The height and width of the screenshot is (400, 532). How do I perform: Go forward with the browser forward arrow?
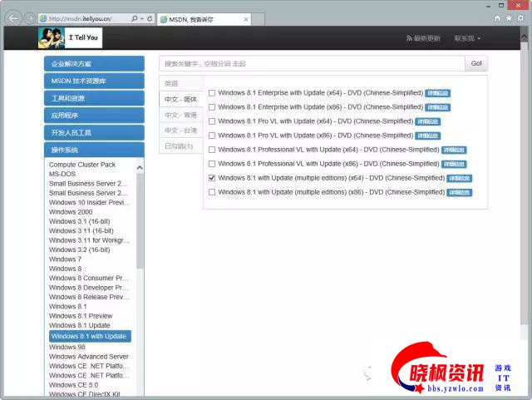pos(30,18)
